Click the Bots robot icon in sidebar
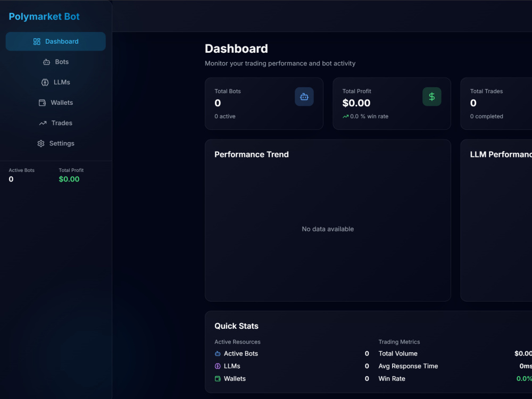Viewport: 532px width, 399px height. point(46,62)
